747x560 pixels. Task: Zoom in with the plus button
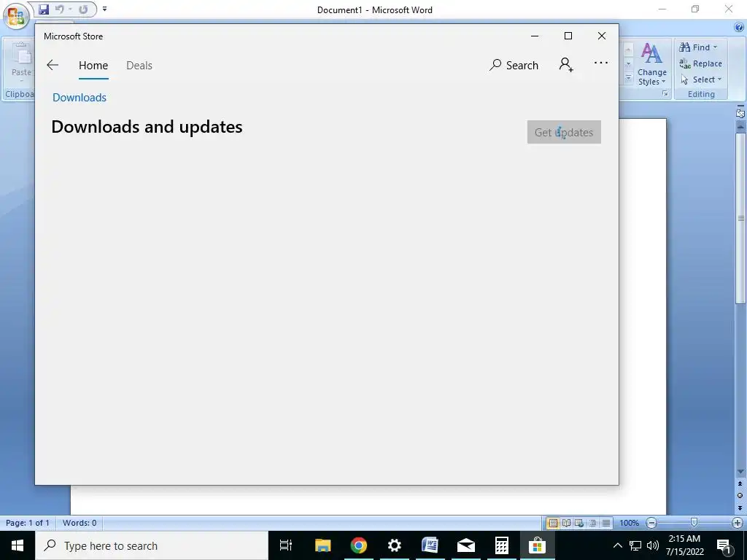(737, 523)
